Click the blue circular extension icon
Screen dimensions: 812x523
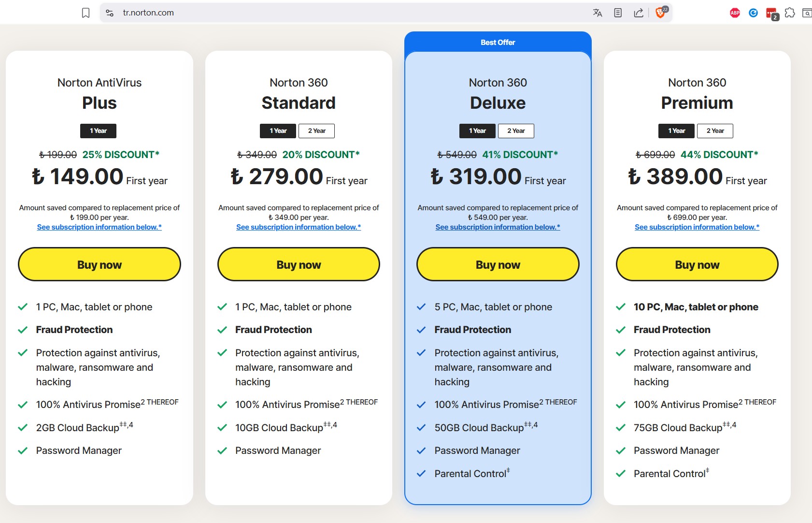753,13
